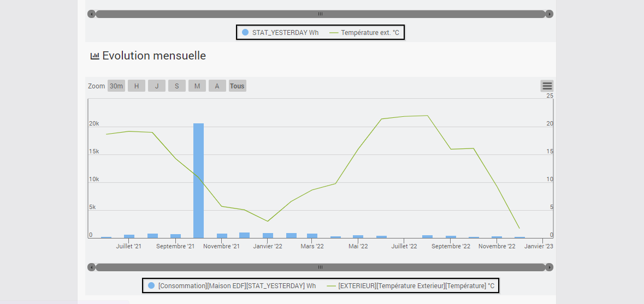Image resolution: width=644 pixels, height=304 pixels.
Task: Click the '15k' left axis label
Action: point(94,151)
